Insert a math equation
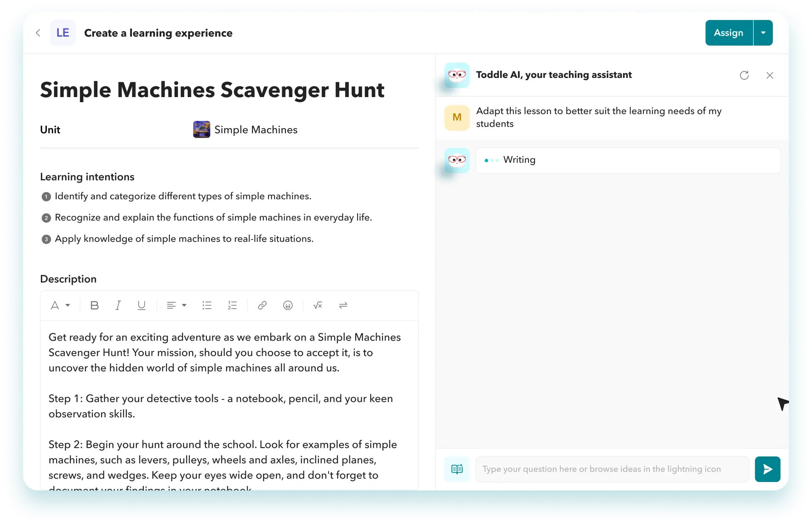Image resolution: width=812 pixels, height=525 pixels. coord(317,305)
